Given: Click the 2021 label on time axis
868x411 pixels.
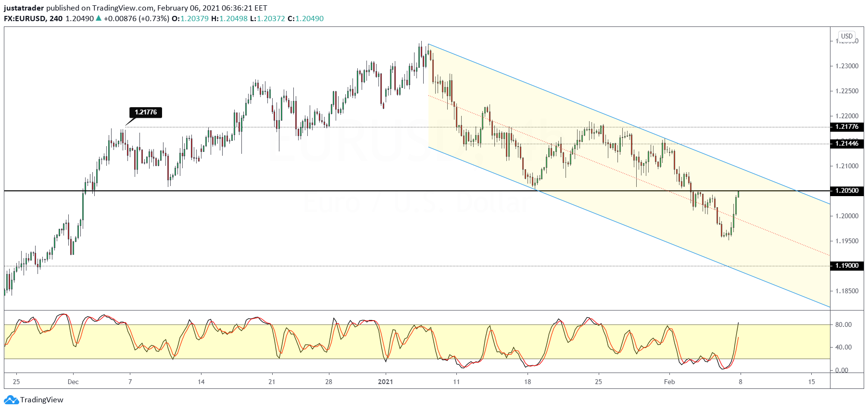Looking at the screenshot, I should pos(385,382).
